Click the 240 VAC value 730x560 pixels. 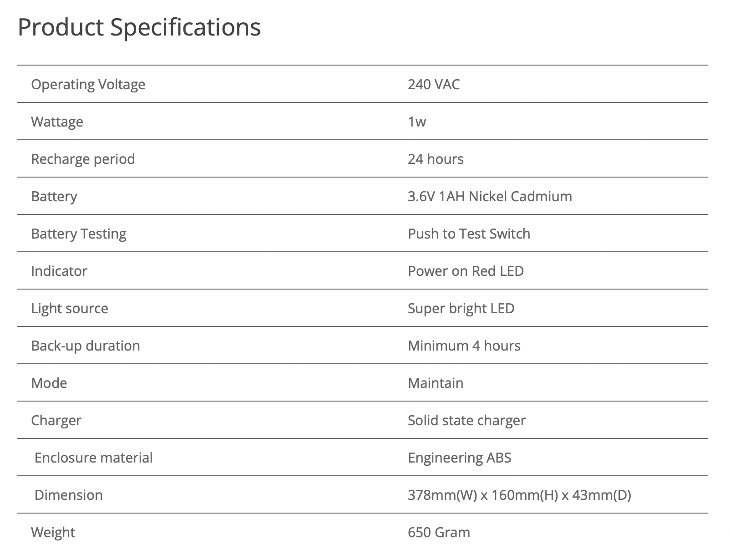click(x=434, y=84)
